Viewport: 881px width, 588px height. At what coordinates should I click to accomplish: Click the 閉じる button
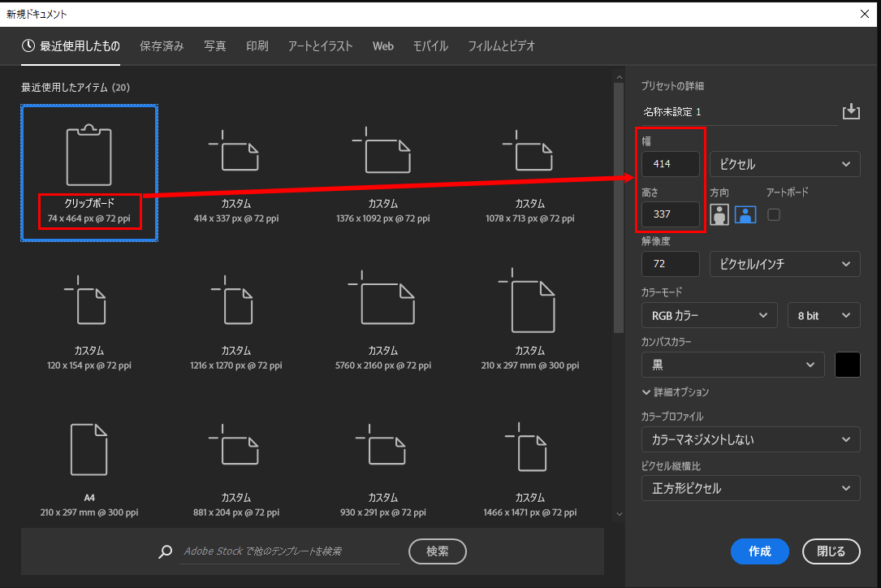[831, 551]
